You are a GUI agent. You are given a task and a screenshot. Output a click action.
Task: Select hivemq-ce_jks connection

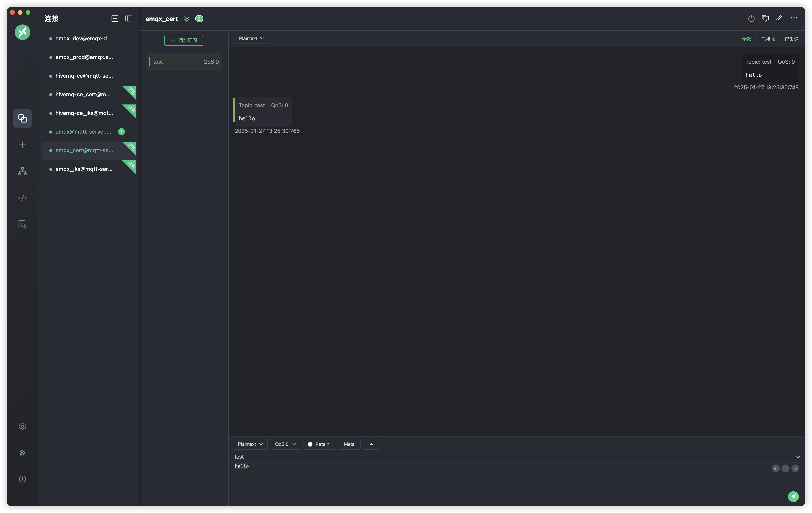coord(89,113)
